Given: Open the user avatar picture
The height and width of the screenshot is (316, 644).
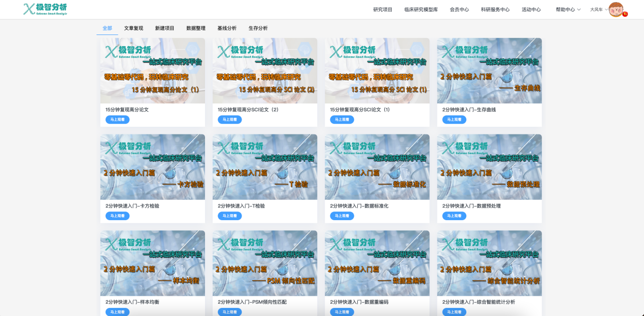Looking at the screenshot, I should pyautogui.click(x=616, y=10).
